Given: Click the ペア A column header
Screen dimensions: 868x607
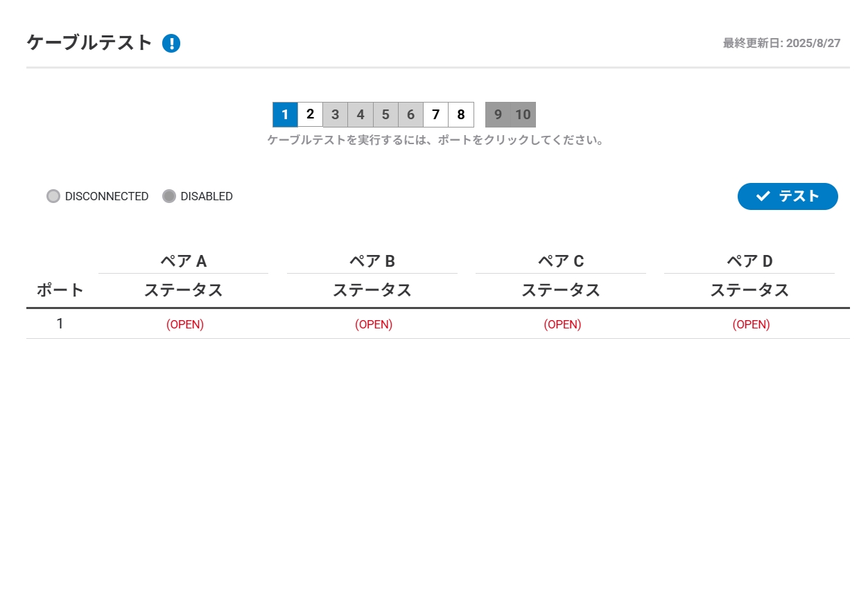Looking at the screenshot, I should [x=184, y=261].
